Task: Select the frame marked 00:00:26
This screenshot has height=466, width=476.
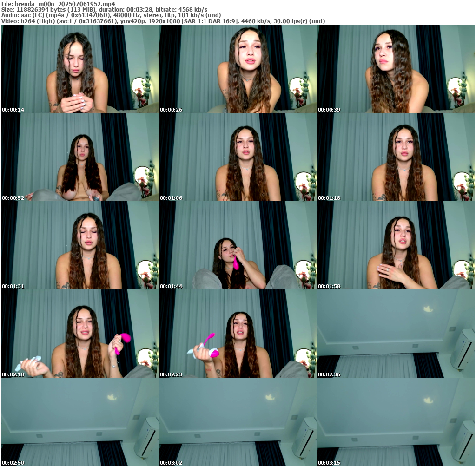Action: coord(238,69)
